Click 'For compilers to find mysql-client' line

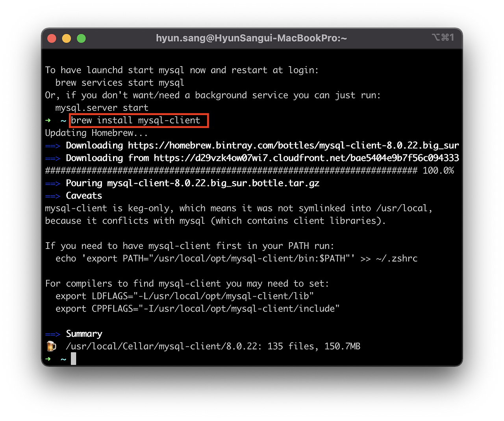tap(187, 284)
